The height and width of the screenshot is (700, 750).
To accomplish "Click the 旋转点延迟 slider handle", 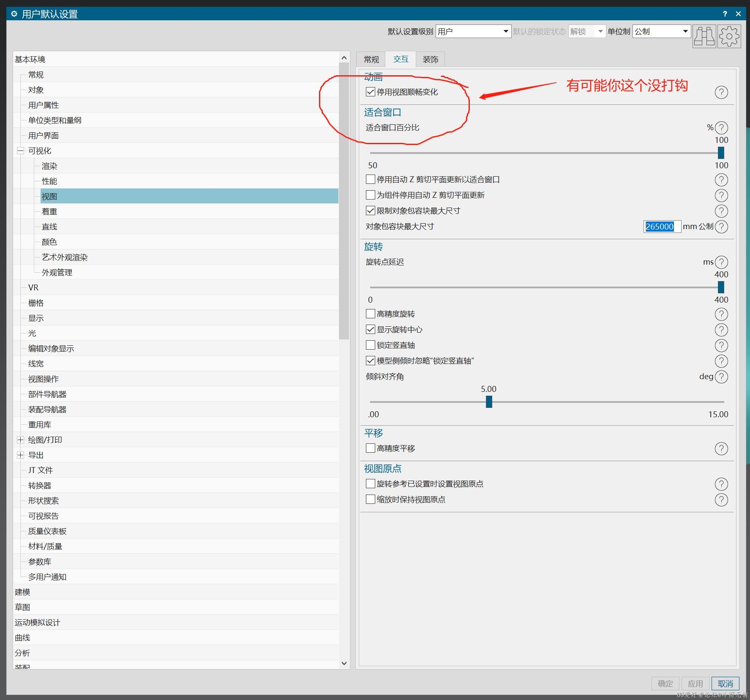I will click(721, 287).
